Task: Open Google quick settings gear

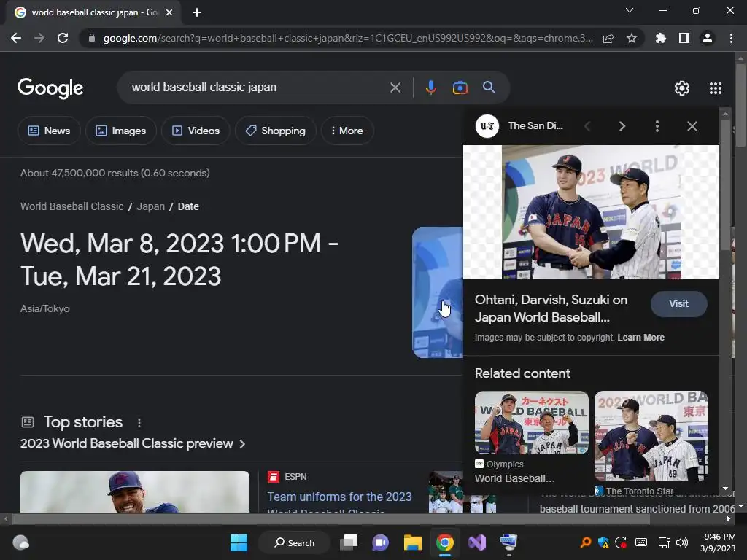Action: (682, 88)
